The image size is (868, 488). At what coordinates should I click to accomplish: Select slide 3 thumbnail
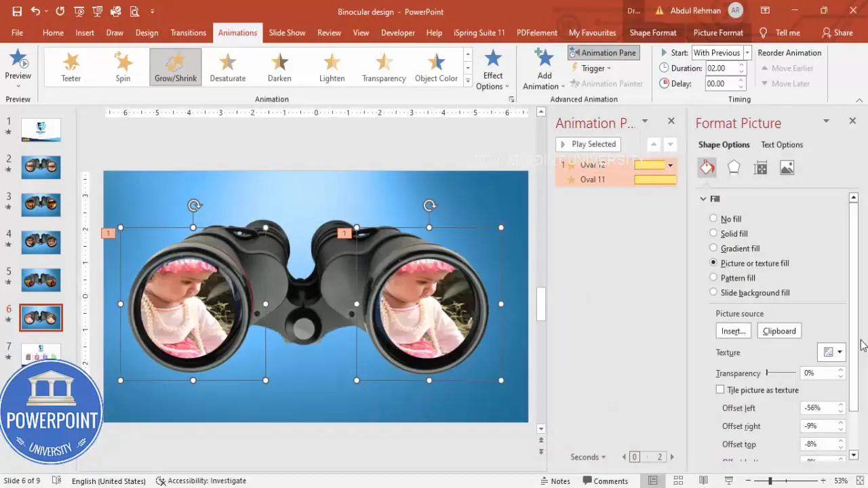tap(41, 205)
